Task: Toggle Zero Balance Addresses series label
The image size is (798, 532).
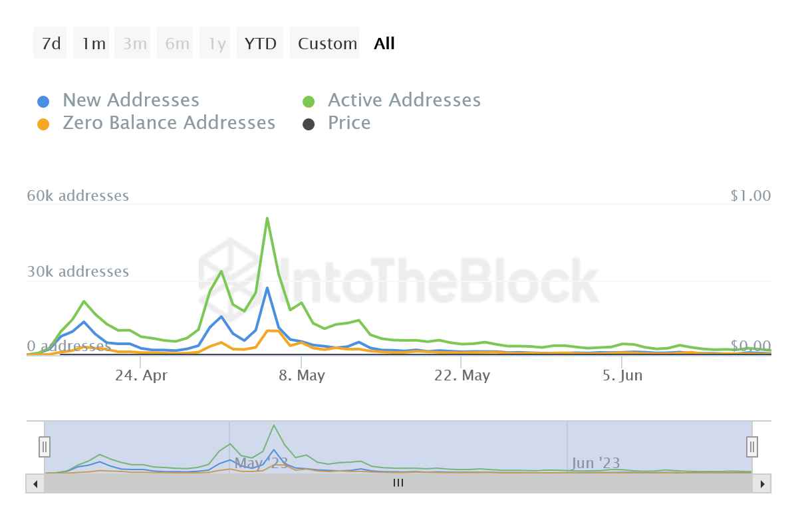Action: click(x=169, y=123)
